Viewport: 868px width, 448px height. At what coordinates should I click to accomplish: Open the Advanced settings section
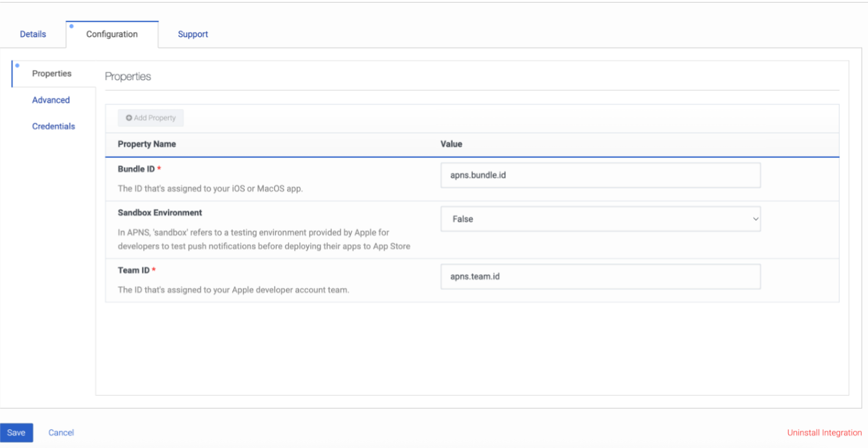[51, 100]
